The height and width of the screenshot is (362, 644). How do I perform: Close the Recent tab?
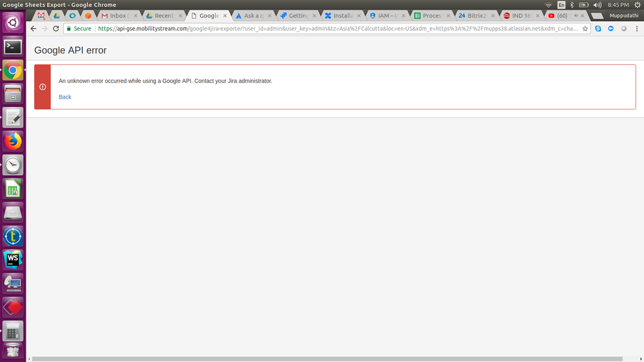[x=181, y=15]
